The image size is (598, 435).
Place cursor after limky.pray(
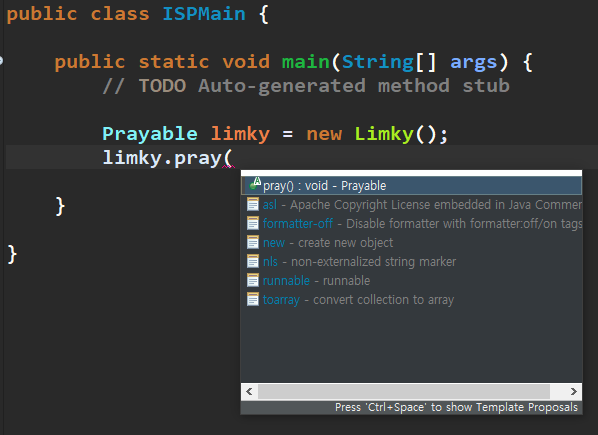tap(233, 158)
